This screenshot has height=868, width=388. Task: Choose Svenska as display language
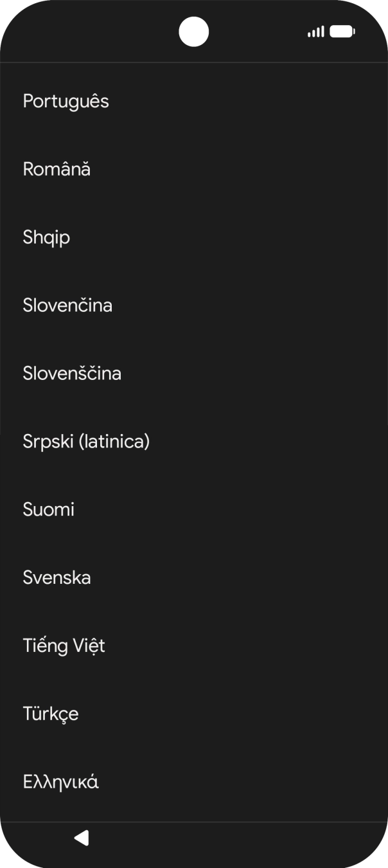coord(57,578)
